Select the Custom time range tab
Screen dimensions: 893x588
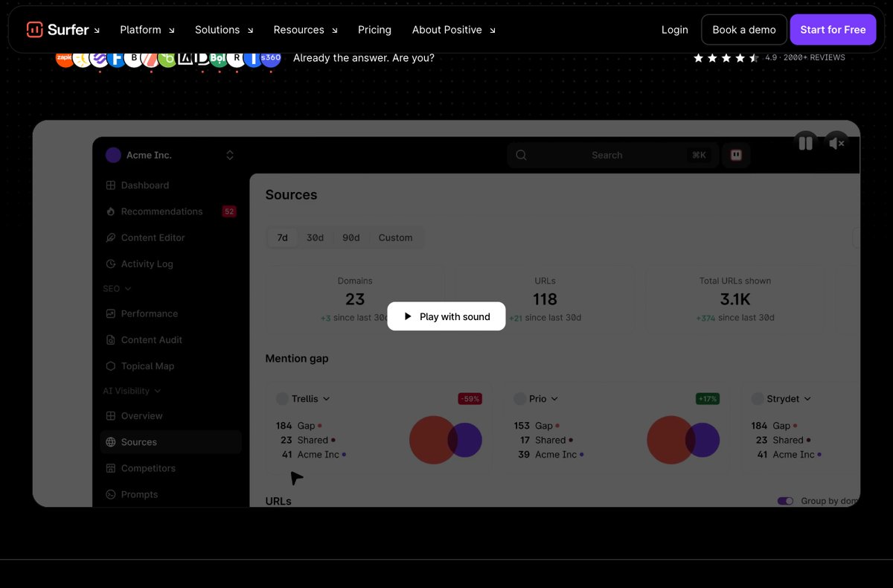click(395, 237)
